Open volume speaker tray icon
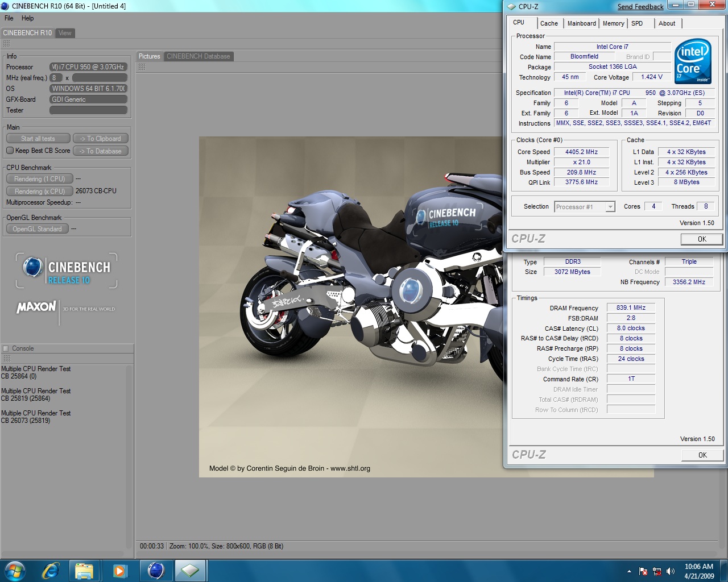This screenshot has width=728, height=582. coord(671,571)
